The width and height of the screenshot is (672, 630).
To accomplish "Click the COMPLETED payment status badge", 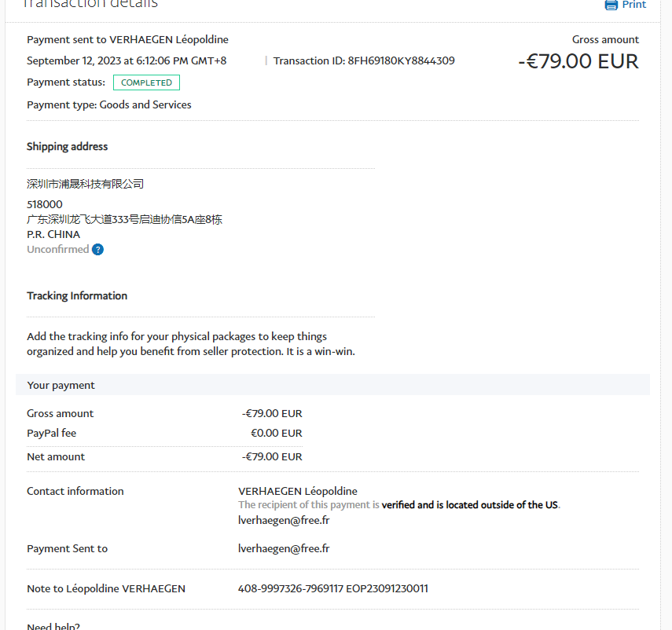I will pyautogui.click(x=146, y=82).
